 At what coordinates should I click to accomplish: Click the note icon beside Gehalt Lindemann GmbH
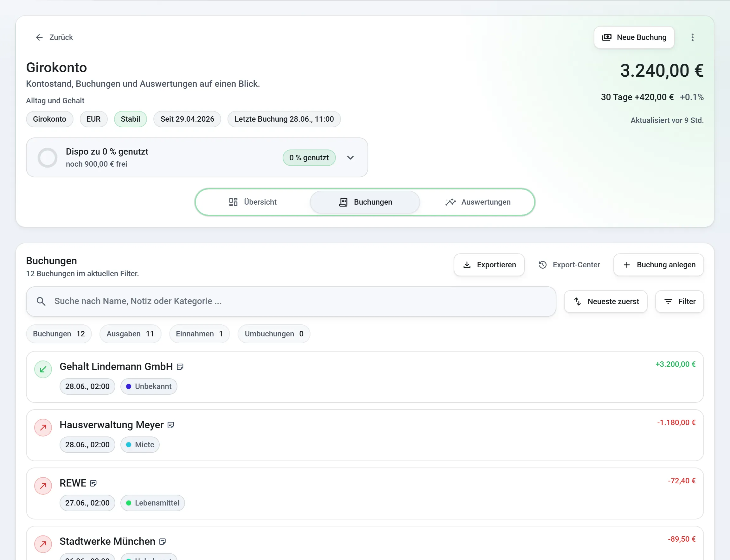click(x=180, y=367)
